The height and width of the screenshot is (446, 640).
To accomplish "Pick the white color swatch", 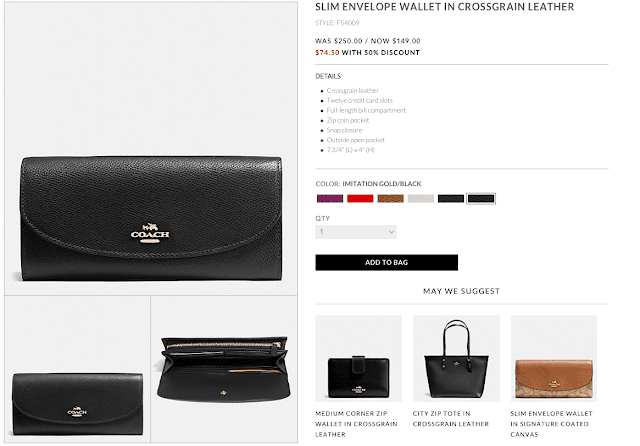I will [x=420, y=199].
